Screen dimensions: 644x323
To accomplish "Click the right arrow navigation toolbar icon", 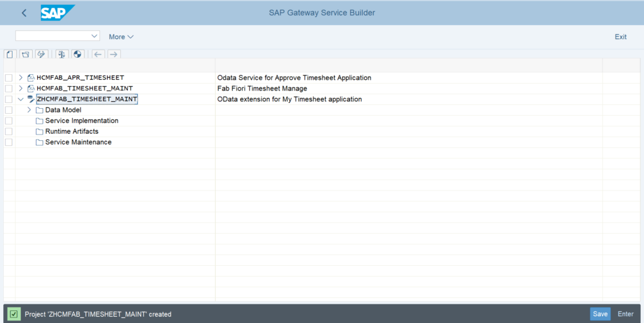I will (x=114, y=54).
